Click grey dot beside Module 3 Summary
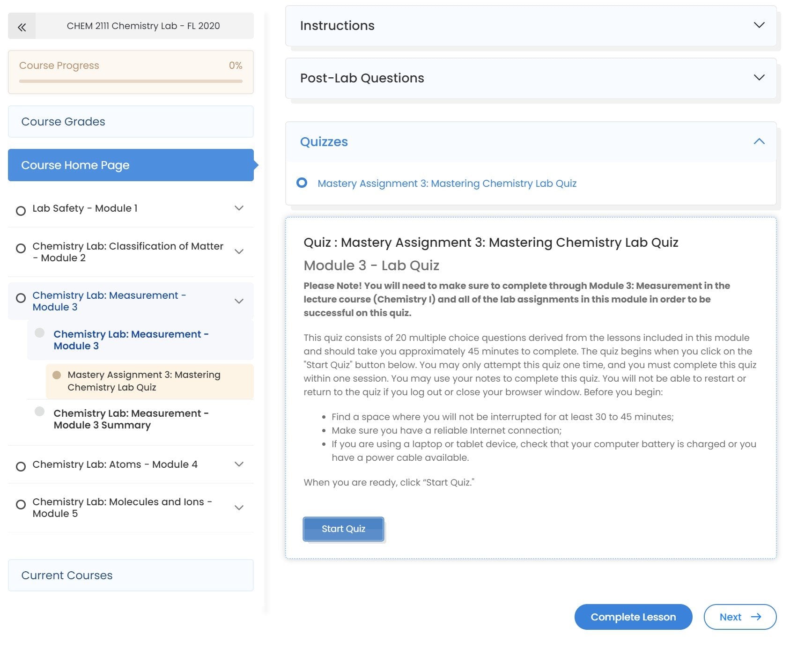Image resolution: width=812 pixels, height=649 pixels. click(x=40, y=411)
